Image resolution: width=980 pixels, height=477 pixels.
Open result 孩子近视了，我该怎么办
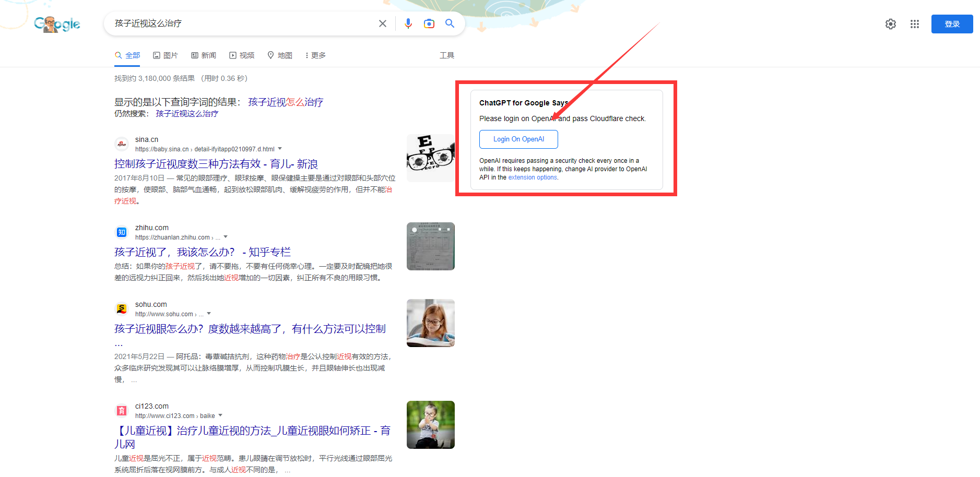point(203,252)
